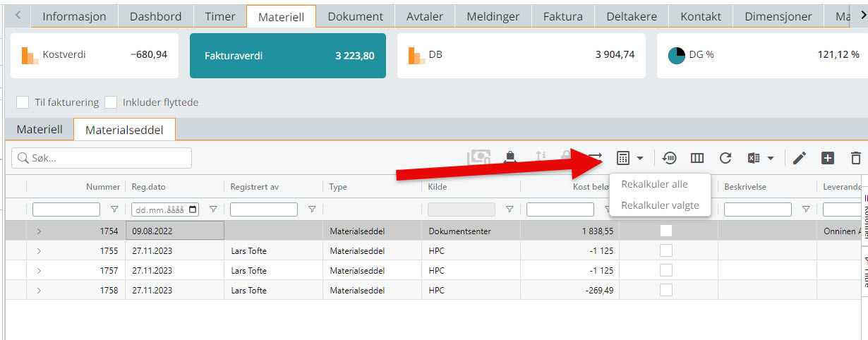This screenshot has height=340, width=868.
Task: Click the filter funnel in the Reg.dato column
Action: [x=213, y=210]
